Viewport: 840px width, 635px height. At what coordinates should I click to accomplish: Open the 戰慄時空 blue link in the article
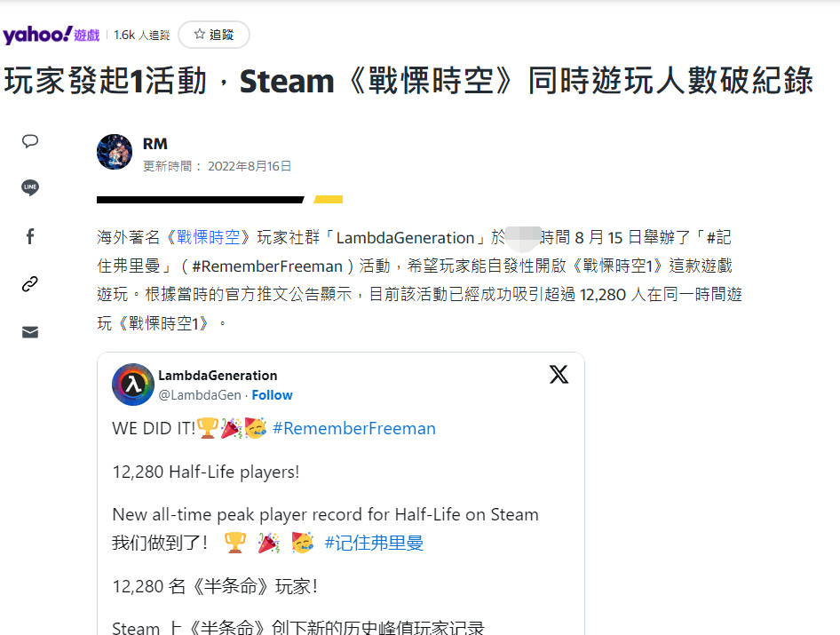[x=209, y=237]
